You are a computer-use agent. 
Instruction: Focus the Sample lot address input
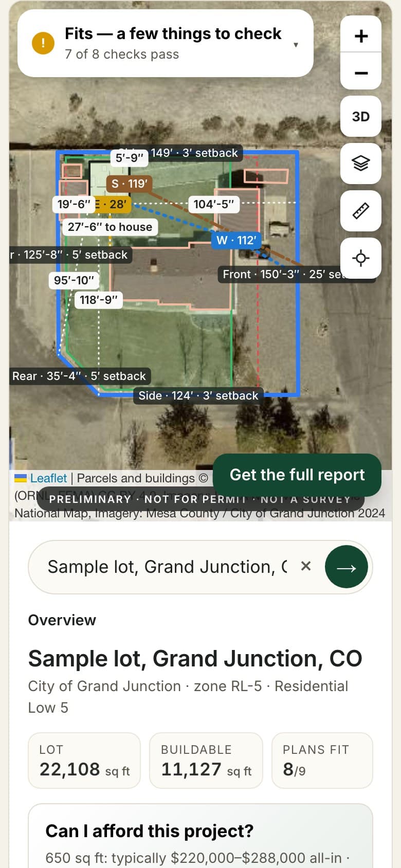168,567
